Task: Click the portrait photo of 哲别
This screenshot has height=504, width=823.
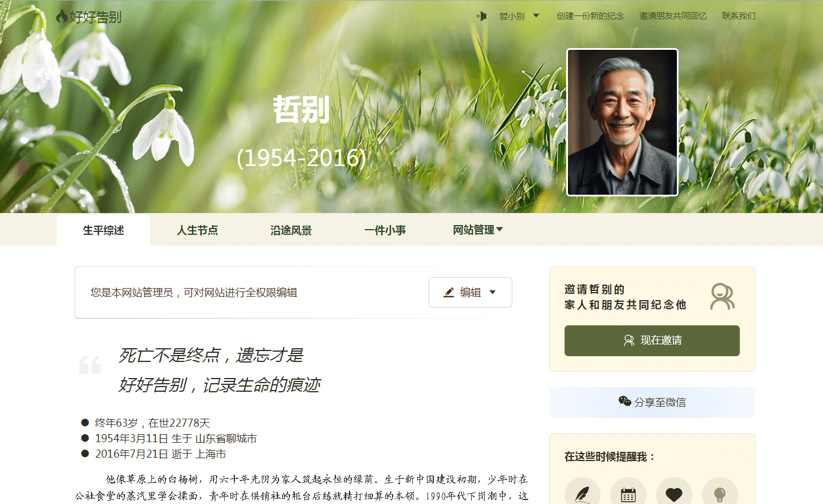Action: point(622,122)
